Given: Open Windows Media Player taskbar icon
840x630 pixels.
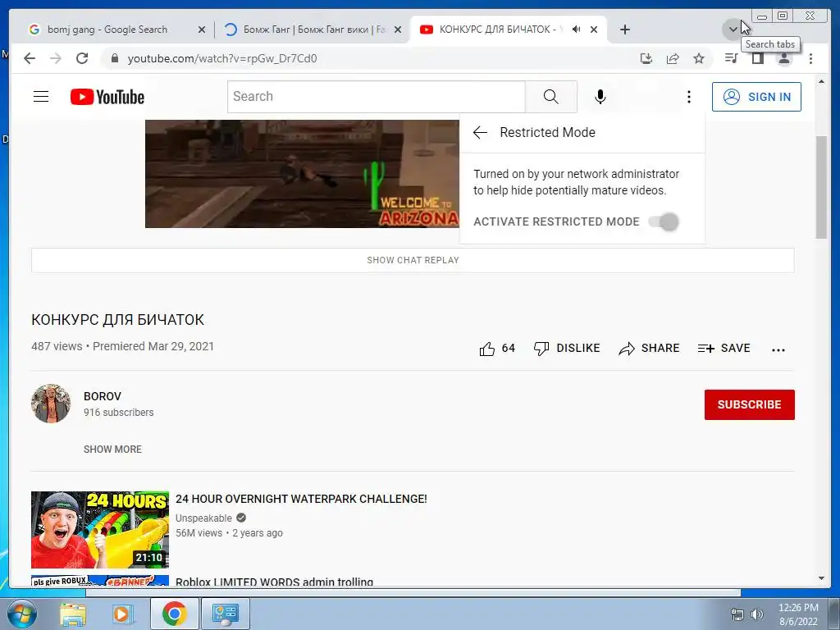Looking at the screenshot, I should [x=123, y=614].
